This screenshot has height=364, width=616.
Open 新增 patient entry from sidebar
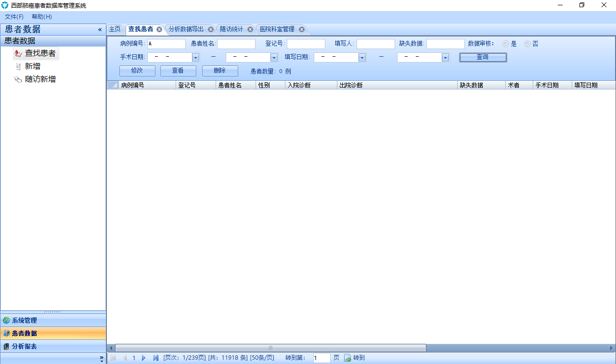[x=33, y=66]
